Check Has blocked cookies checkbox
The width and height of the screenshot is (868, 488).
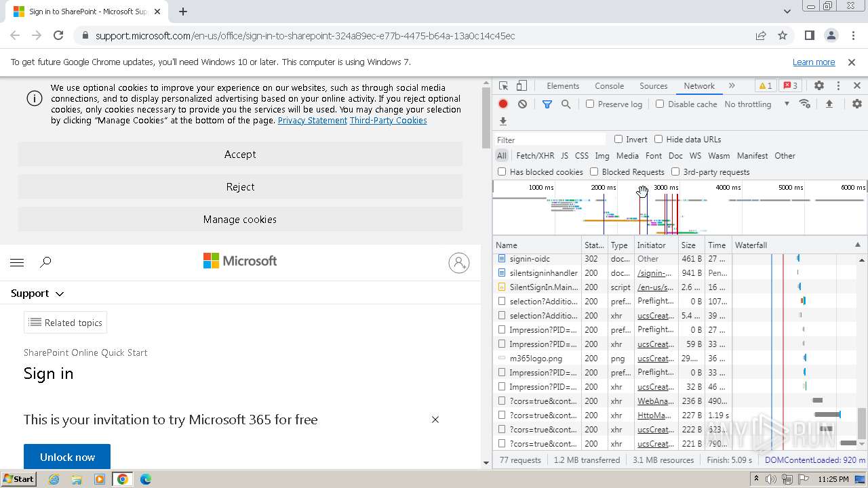click(502, 171)
